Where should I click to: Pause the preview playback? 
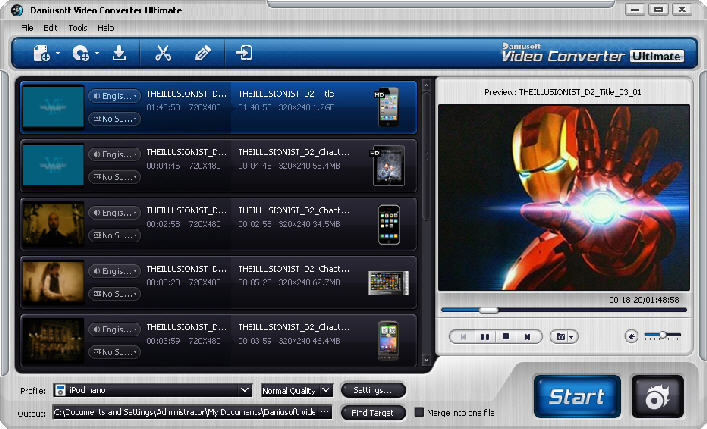click(x=485, y=337)
